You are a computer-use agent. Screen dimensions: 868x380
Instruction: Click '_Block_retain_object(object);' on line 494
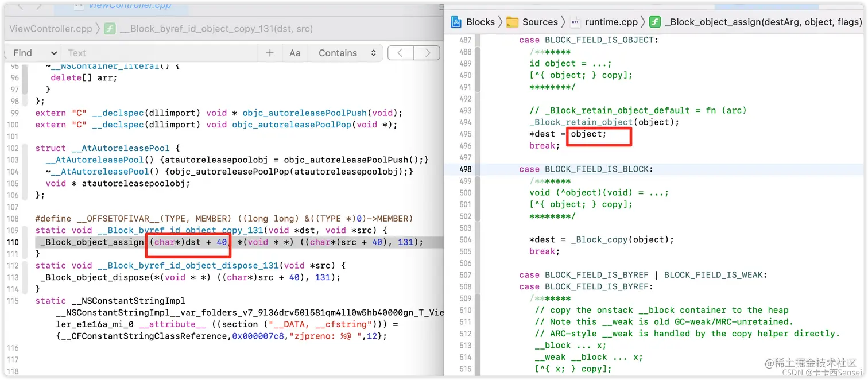pos(604,122)
